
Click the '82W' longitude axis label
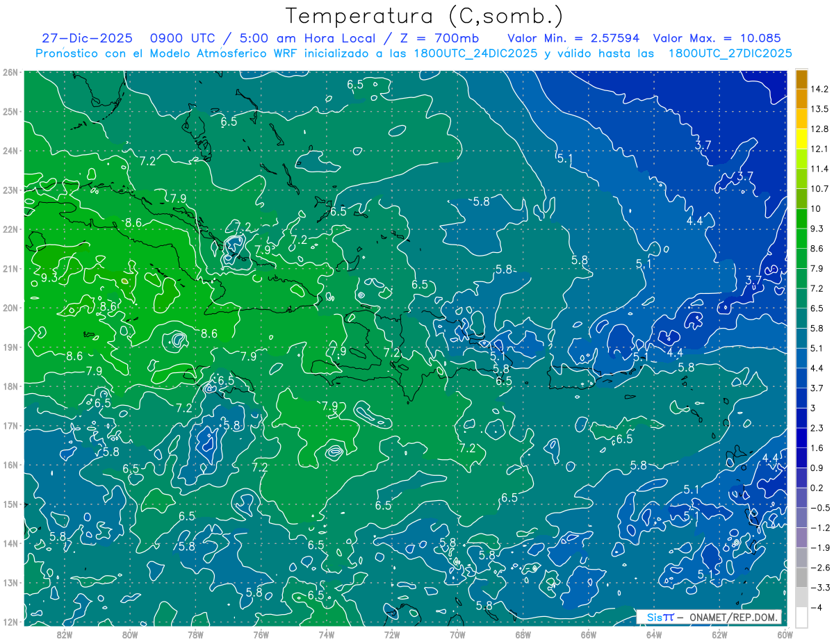(x=64, y=634)
